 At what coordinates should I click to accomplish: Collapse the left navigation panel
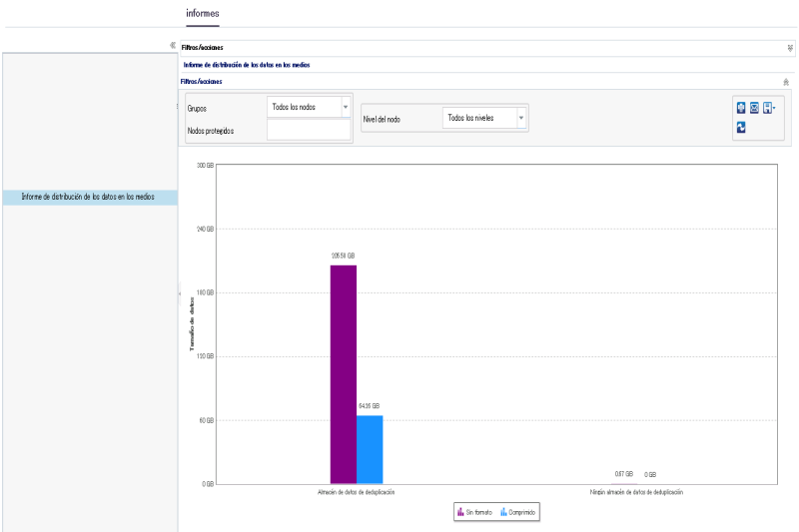point(173,45)
